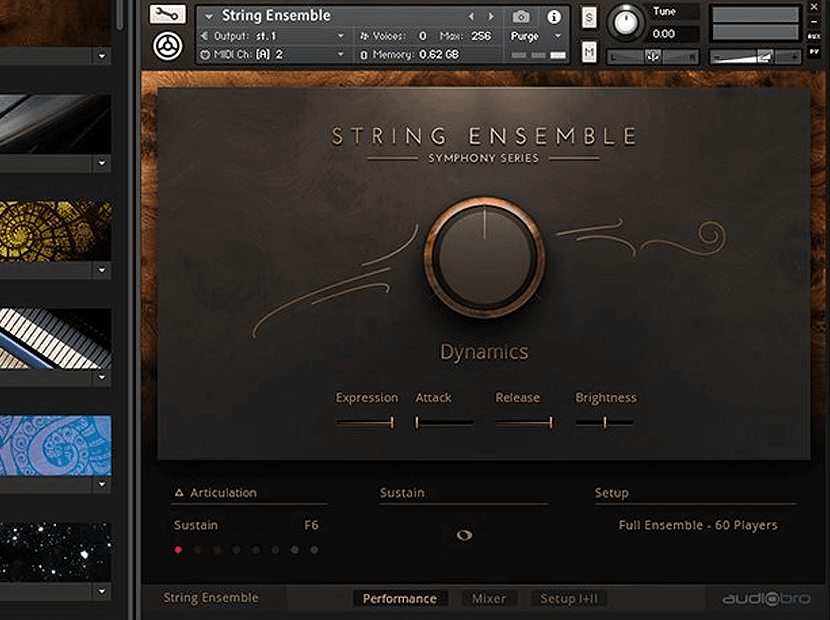This screenshot has height=620, width=830.
Task: Open instrument edit mode with wrench icon
Action: tap(167, 14)
